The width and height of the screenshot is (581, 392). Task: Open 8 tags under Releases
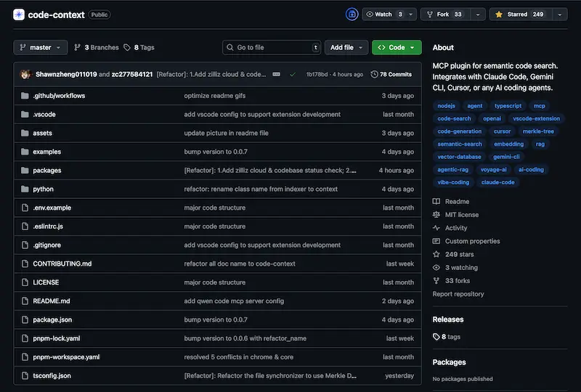(x=447, y=337)
